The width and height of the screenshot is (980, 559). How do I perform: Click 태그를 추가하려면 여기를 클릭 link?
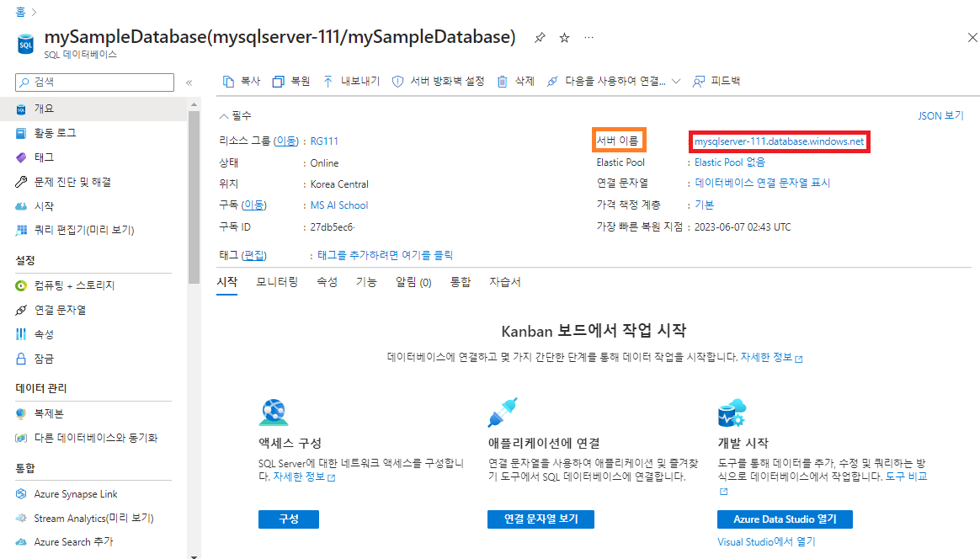[x=385, y=255]
